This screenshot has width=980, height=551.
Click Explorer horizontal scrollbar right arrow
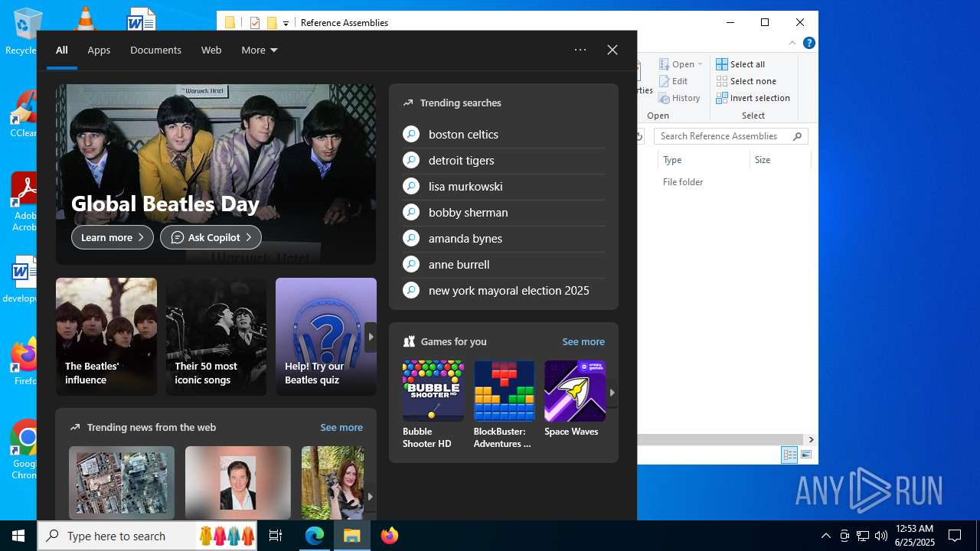click(x=811, y=439)
